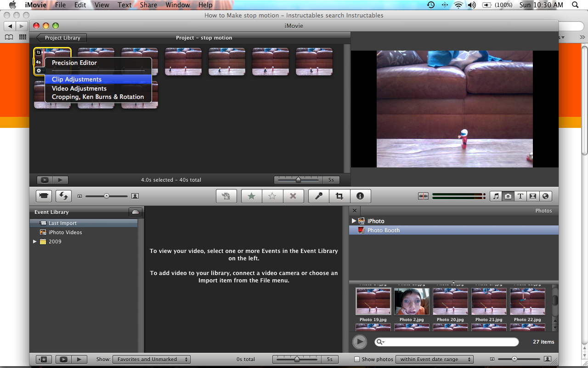
Task: Click the first clip's gear action icon
Action: pyautogui.click(x=39, y=71)
